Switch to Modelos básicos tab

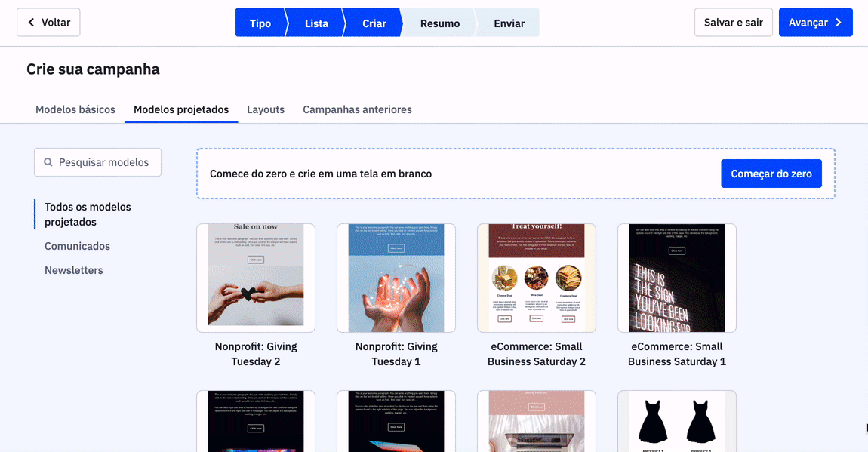coord(75,109)
